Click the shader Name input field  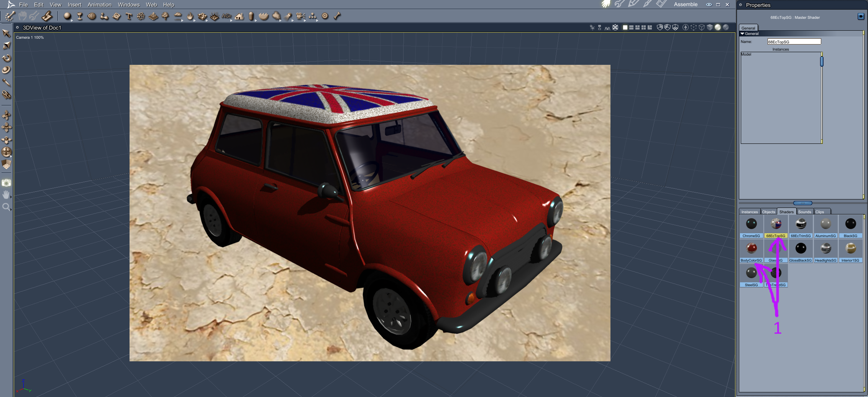[x=794, y=41]
